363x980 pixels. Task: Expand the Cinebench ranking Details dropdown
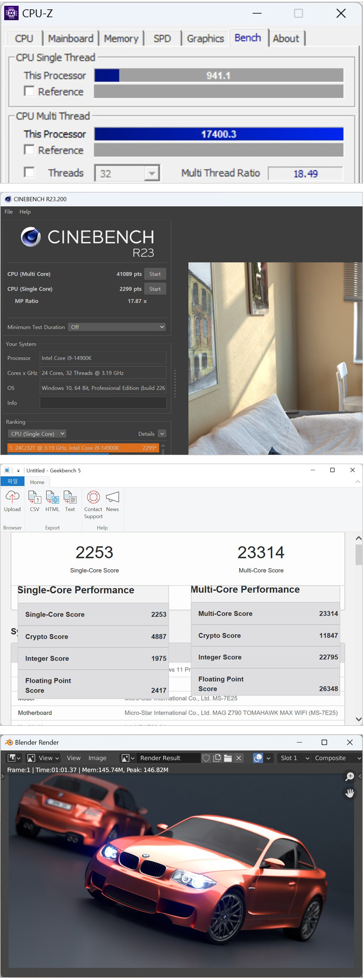click(162, 434)
